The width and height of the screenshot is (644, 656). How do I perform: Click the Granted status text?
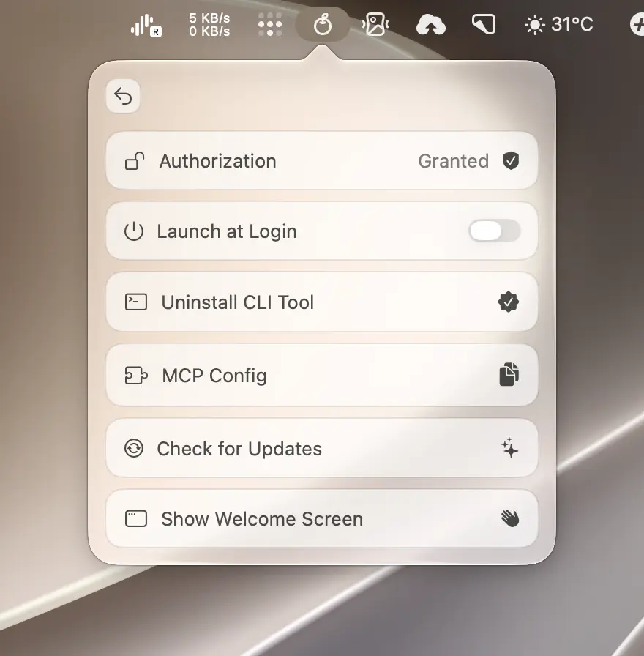[453, 161]
